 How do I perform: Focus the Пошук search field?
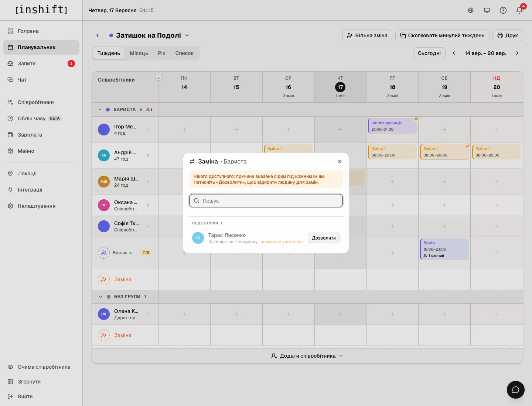[266, 201]
